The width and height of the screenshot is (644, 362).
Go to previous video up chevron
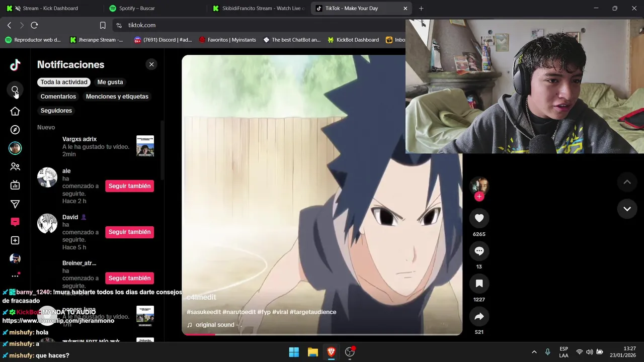[627, 182]
